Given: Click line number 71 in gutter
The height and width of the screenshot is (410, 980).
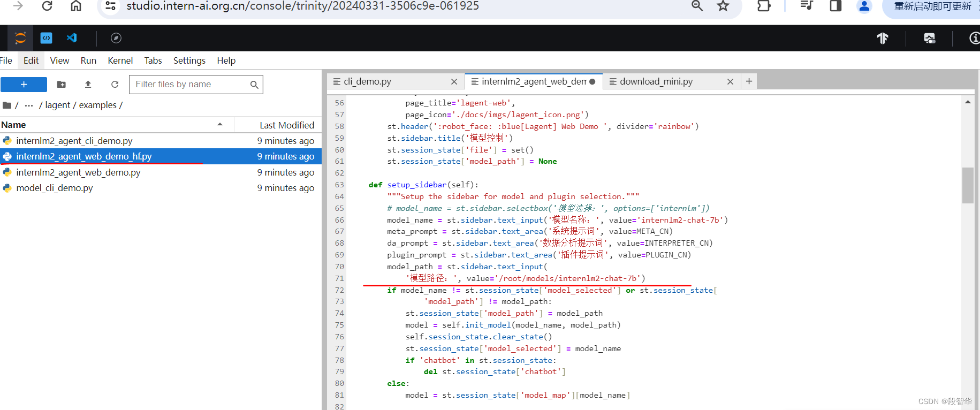Looking at the screenshot, I should click(x=339, y=278).
